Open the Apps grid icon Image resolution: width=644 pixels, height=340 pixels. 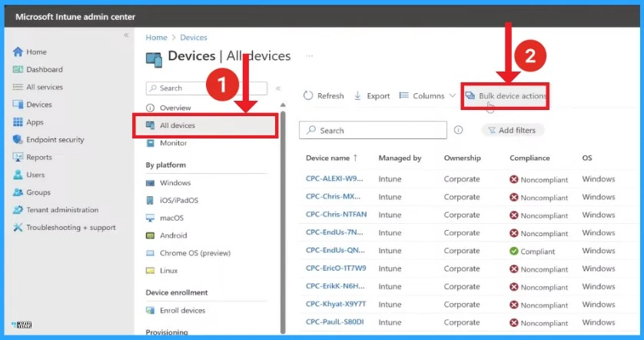click(18, 122)
